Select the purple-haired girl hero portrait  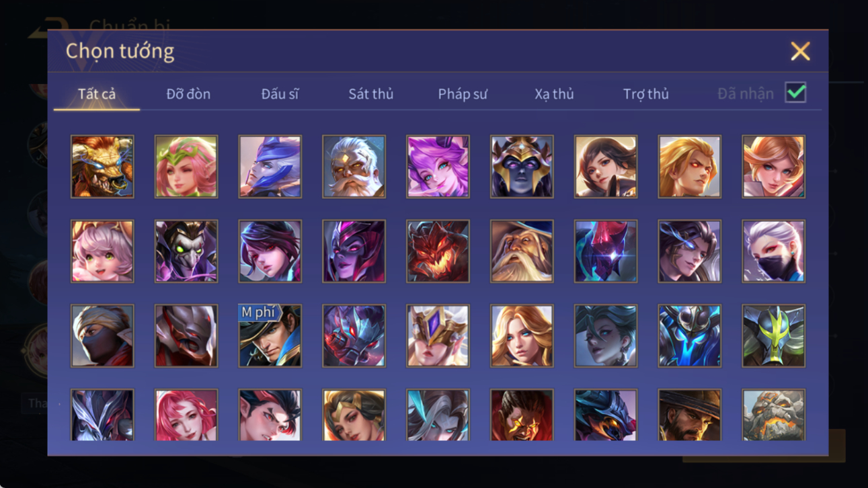(x=438, y=167)
